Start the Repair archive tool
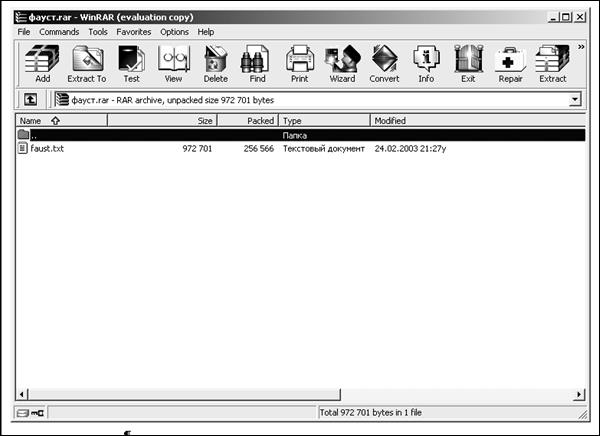This screenshot has width=600, height=436. [x=510, y=64]
